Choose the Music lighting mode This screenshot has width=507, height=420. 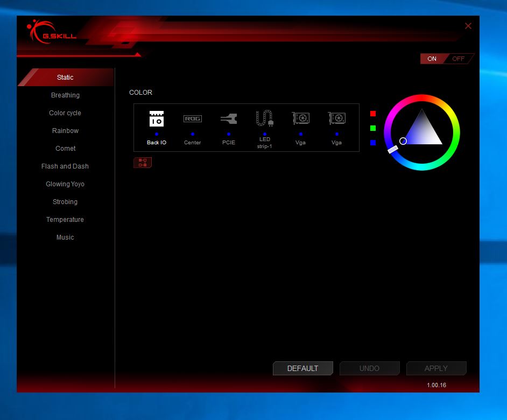(x=65, y=237)
